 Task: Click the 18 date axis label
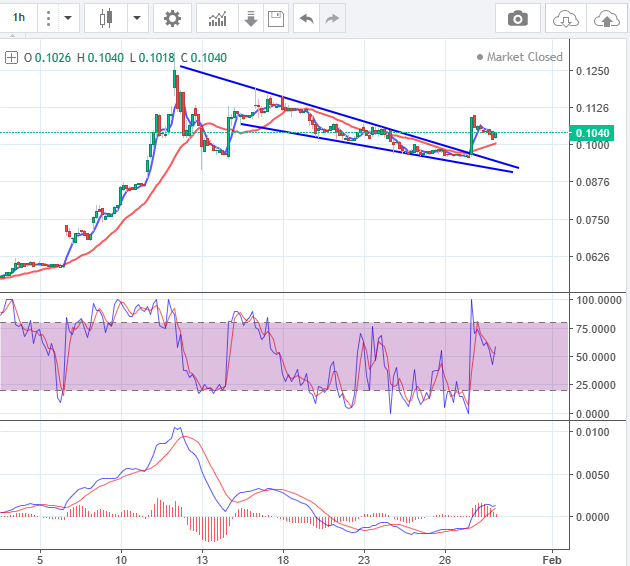[283, 560]
